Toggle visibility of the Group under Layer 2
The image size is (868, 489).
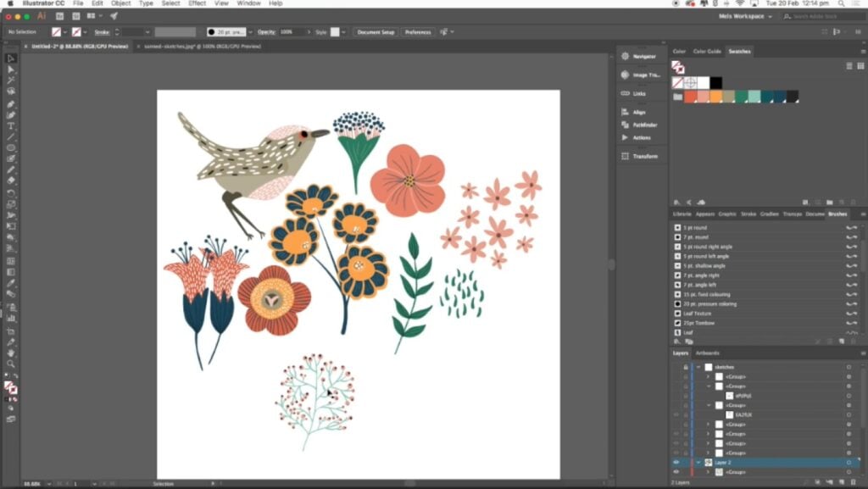(x=676, y=472)
